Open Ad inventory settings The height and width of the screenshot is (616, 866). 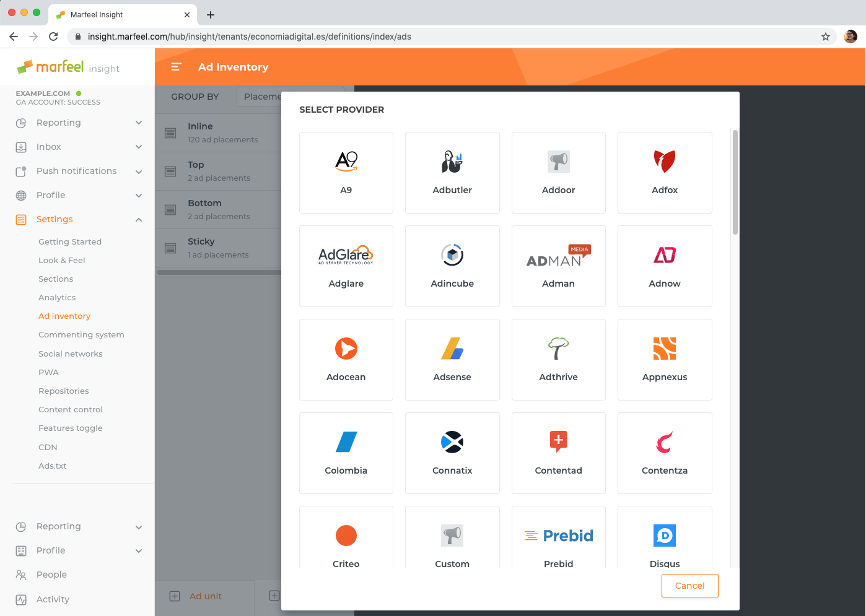coord(64,316)
